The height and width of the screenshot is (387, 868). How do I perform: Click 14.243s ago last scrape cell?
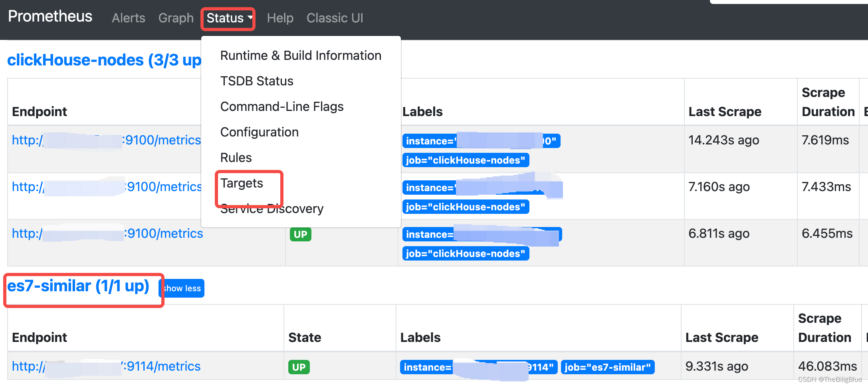point(723,140)
